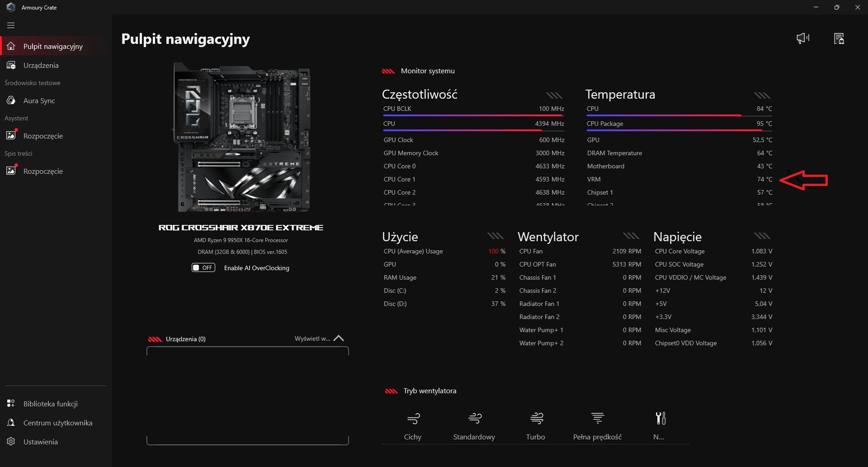The height and width of the screenshot is (467, 868).
Task: Open the announcements megaphone icon
Action: point(803,38)
